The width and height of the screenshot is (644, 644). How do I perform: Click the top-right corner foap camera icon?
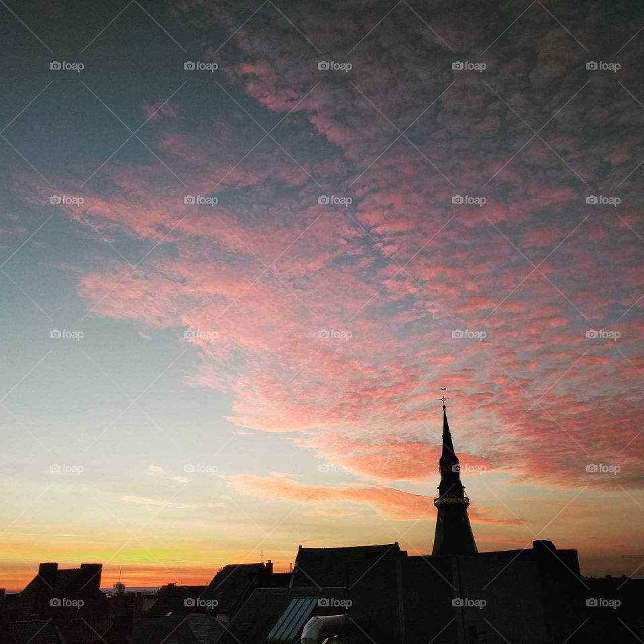592,67
